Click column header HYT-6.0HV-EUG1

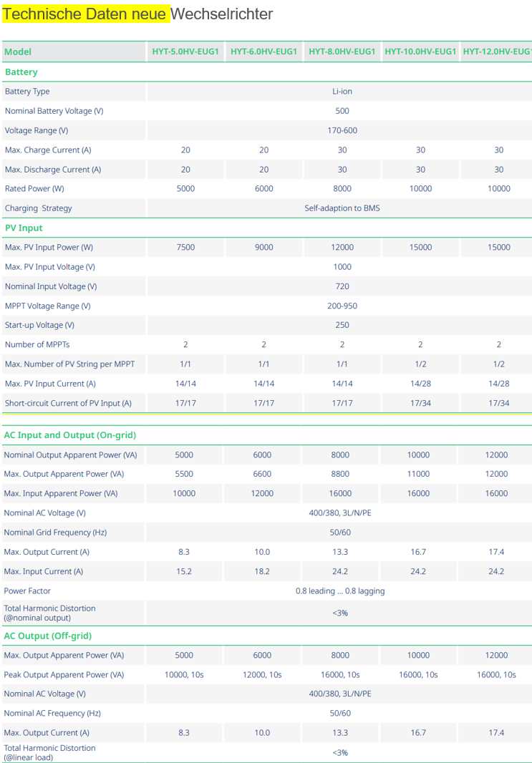pos(263,52)
